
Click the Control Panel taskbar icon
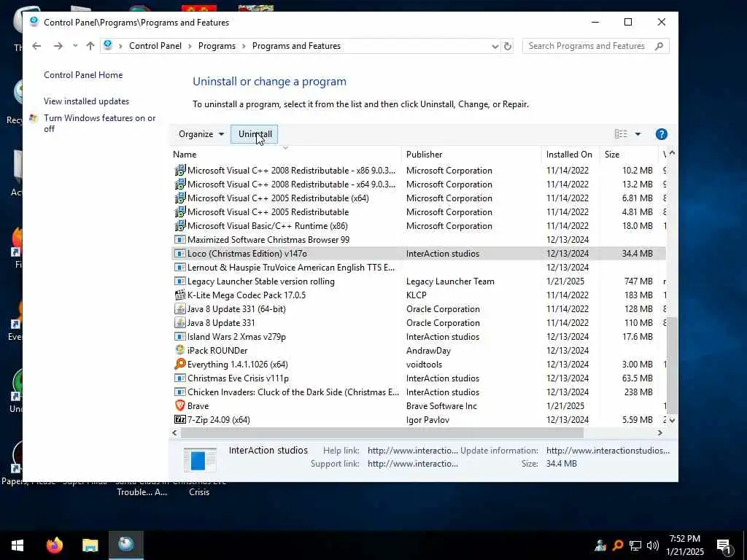125,545
